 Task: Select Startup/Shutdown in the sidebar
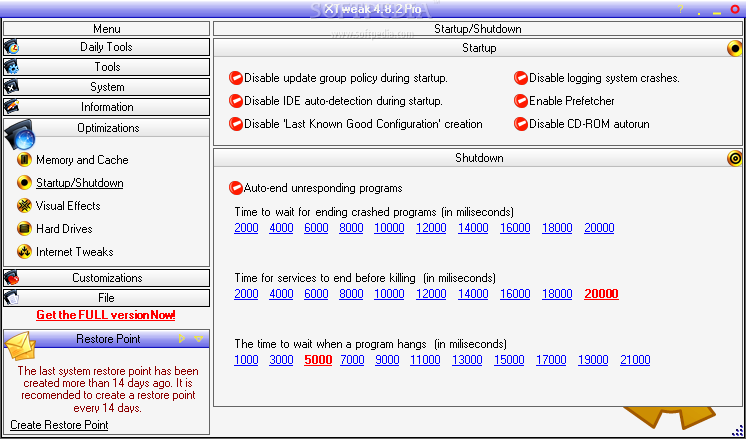click(x=79, y=183)
